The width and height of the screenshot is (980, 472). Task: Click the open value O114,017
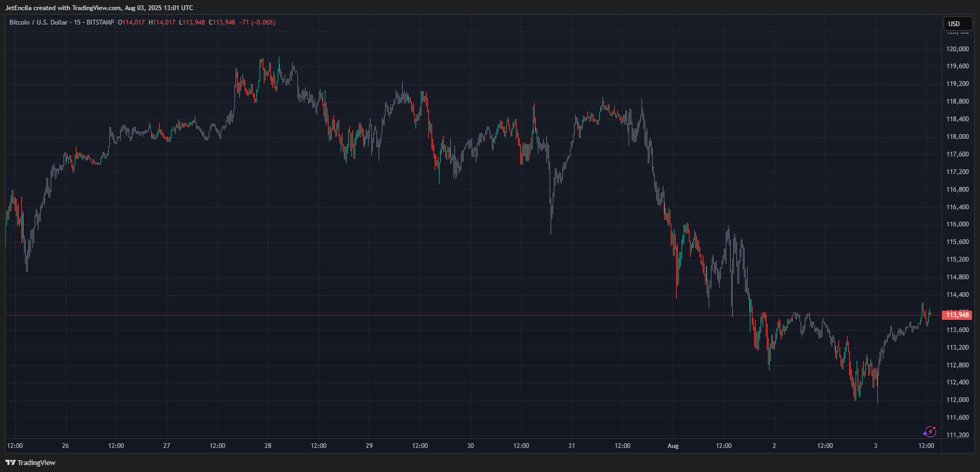pyautogui.click(x=131, y=22)
